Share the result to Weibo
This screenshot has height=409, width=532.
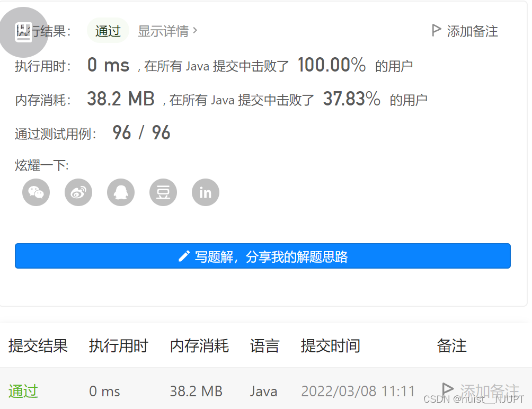(x=78, y=192)
